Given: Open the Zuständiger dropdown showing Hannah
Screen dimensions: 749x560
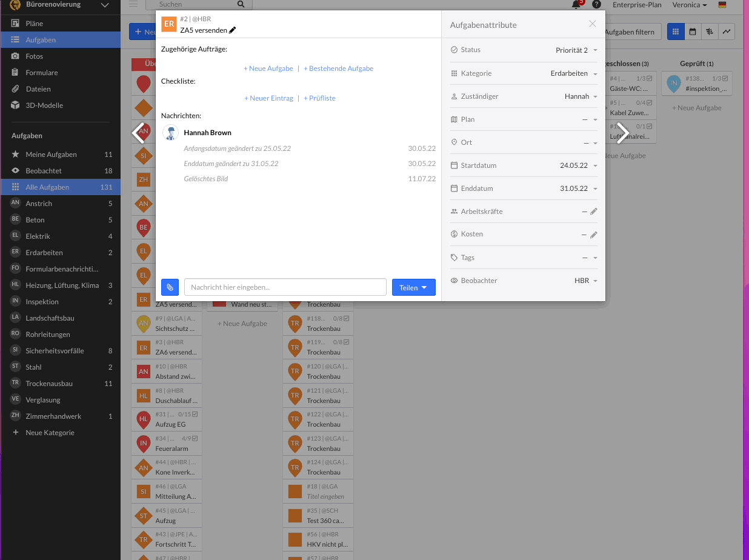Looking at the screenshot, I should 581,96.
